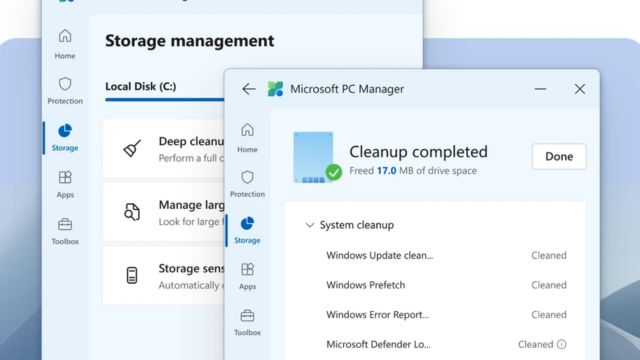Select Storage in back window sidebar
The width and height of the screenshot is (640, 360).
pyautogui.click(x=65, y=138)
